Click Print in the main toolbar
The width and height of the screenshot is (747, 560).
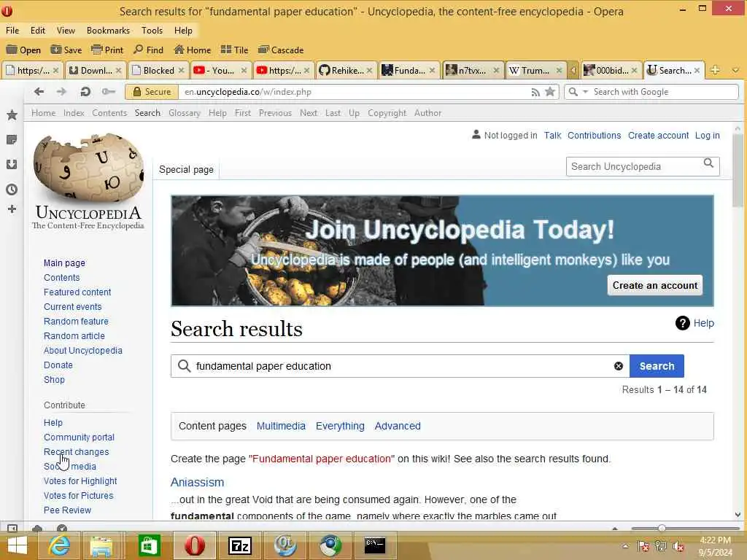click(x=107, y=50)
